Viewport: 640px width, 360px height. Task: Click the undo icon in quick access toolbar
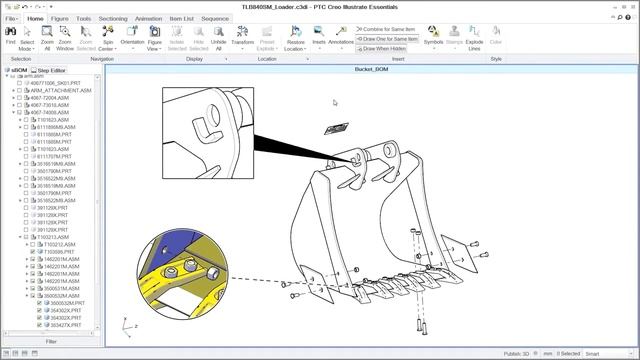(x=25, y=7)
